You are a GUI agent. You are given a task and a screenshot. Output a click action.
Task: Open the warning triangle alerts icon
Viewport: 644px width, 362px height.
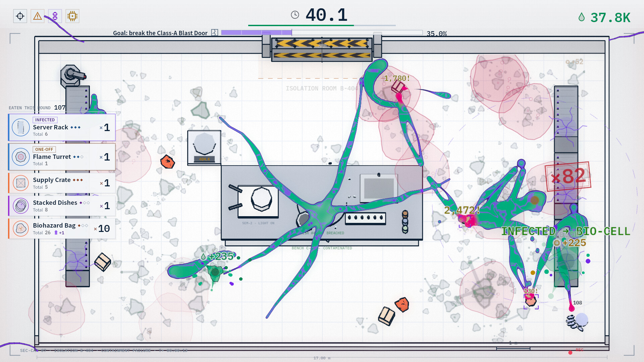coord(38,16)
